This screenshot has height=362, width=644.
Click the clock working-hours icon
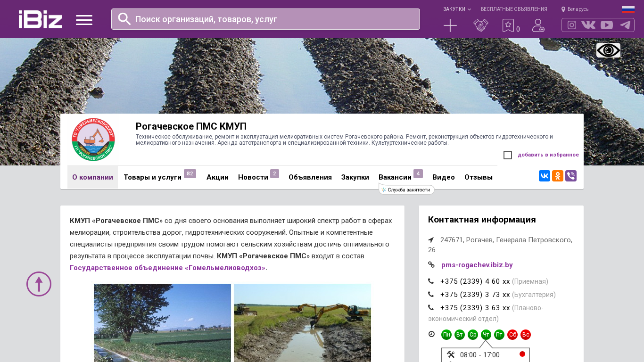pos(431,334)
